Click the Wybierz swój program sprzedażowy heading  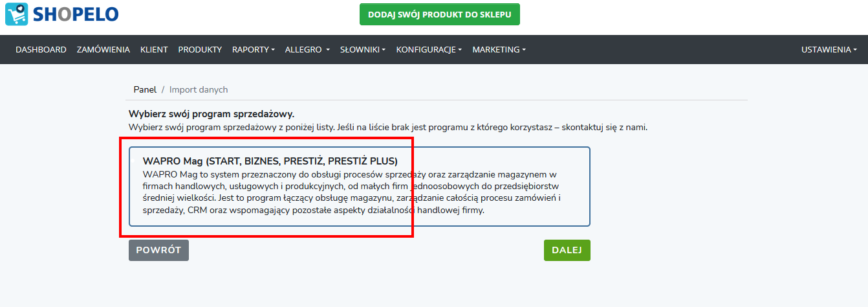click(x=212, y=114)
